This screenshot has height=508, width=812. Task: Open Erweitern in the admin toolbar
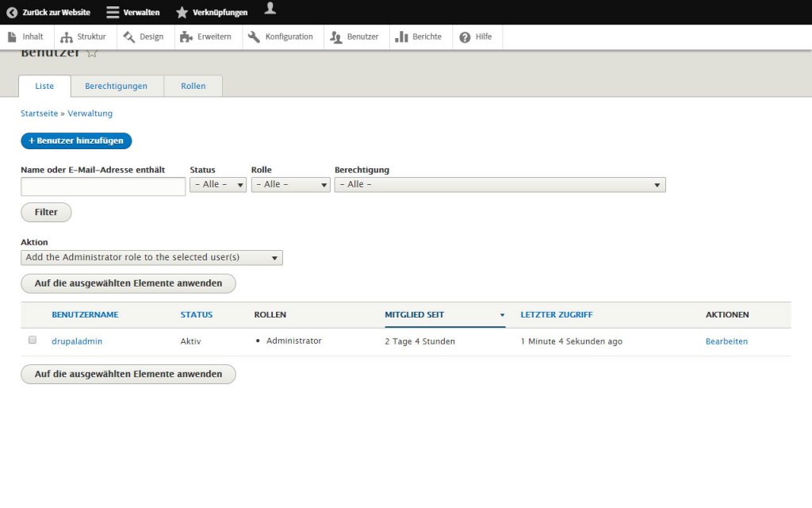pos(206,37)
